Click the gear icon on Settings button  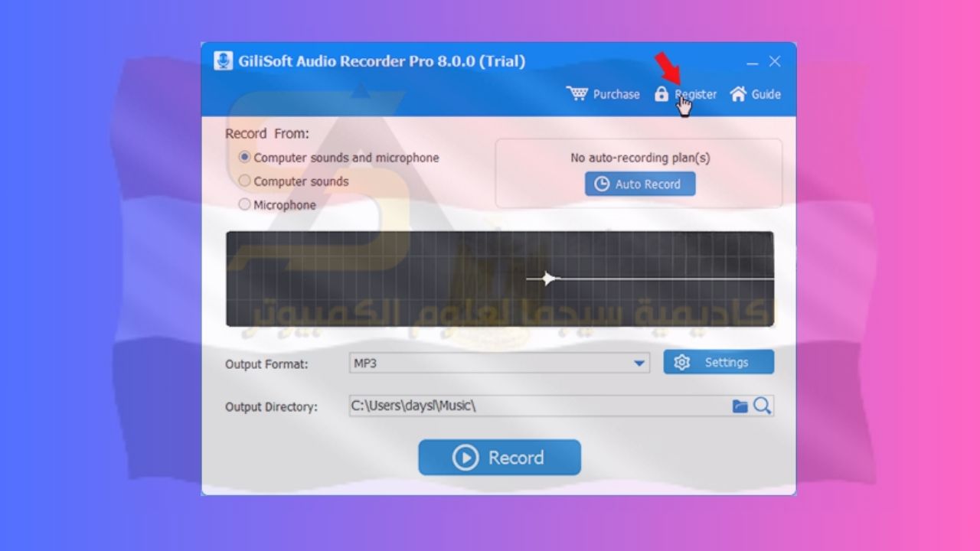click(682, 363)
